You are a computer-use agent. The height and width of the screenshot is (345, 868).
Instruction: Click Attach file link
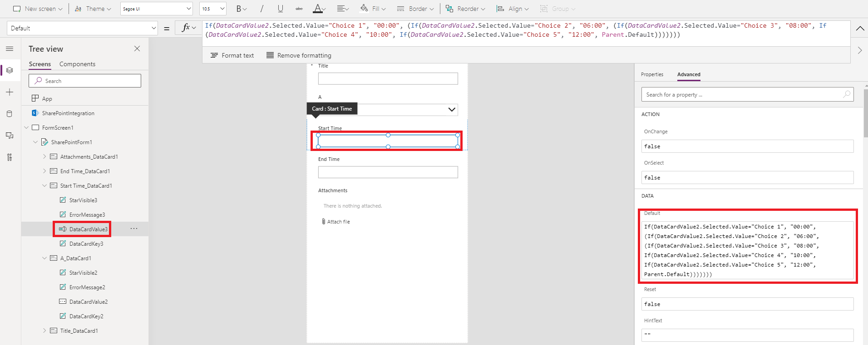click(336, 222)
